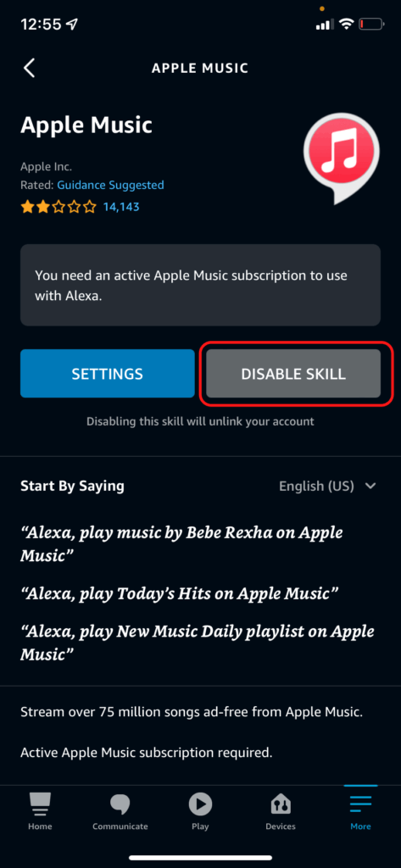The width and height of the screenshot is (401, 868).
Task: Tap the Apple Music subscription notice box
Action: (200, 285)
